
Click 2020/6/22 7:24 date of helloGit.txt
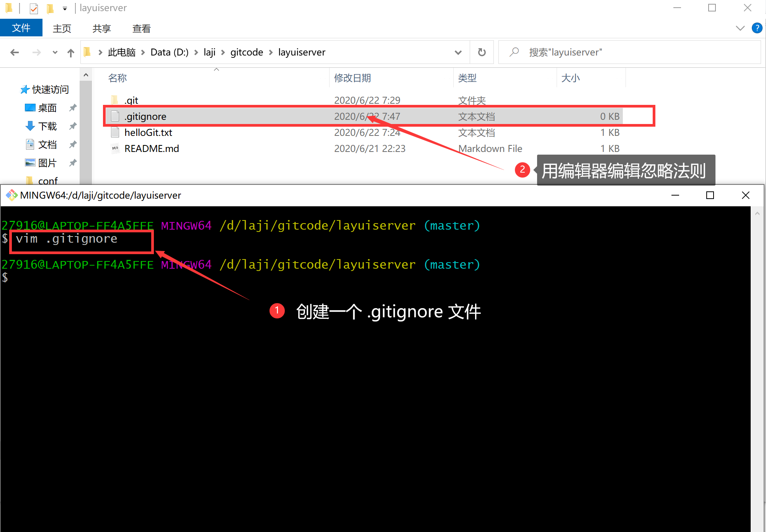point(367,132)
